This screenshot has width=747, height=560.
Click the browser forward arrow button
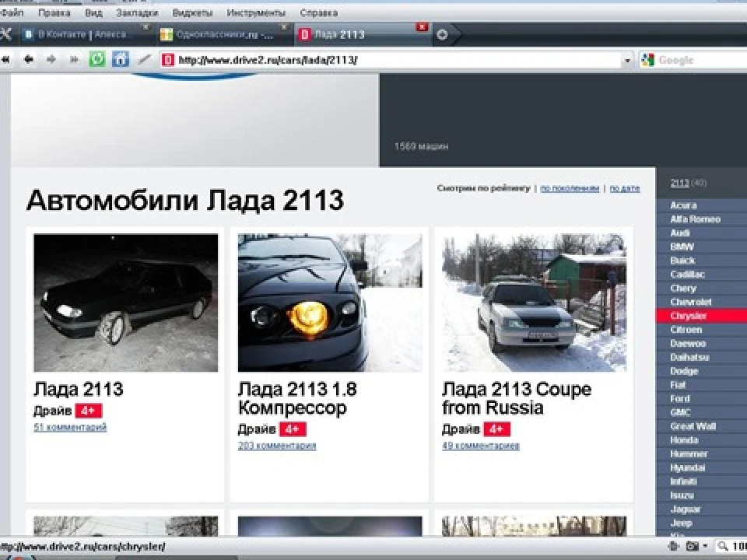click(51, 60)
